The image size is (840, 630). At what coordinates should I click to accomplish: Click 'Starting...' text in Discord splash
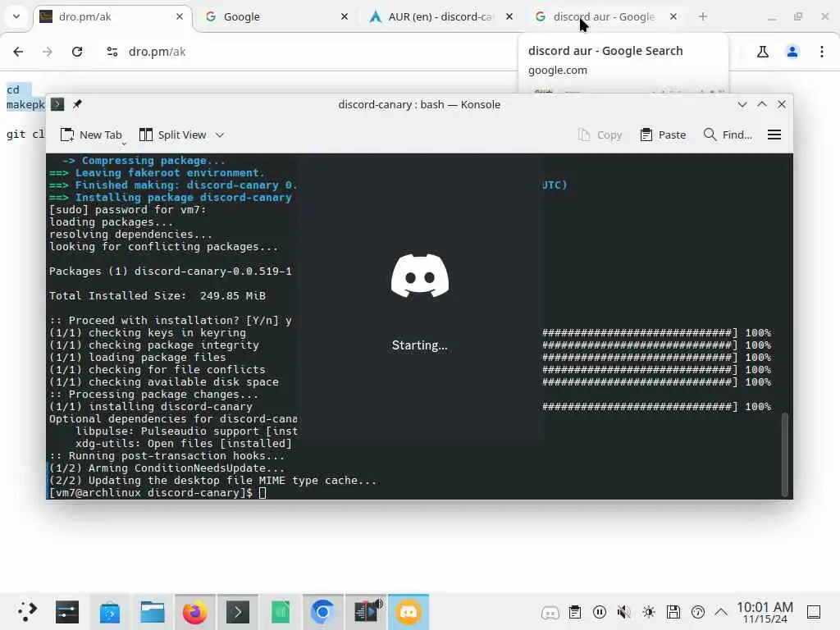tap(419, 345)
